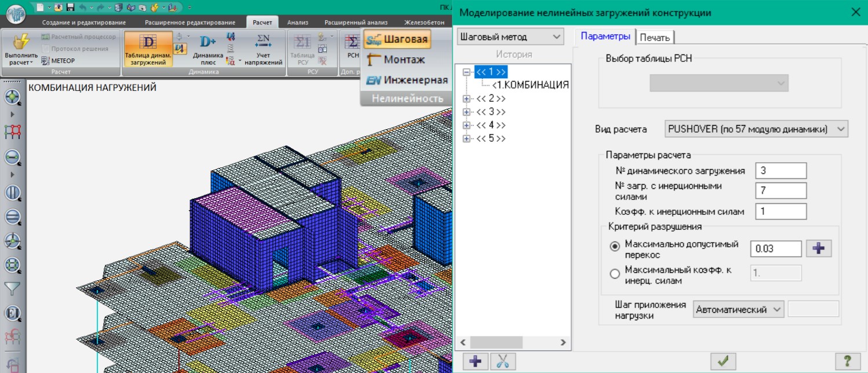
Task: Select Максимально допустимый перекос radio button
Action: pyautogui.click(x=615, y=247)
